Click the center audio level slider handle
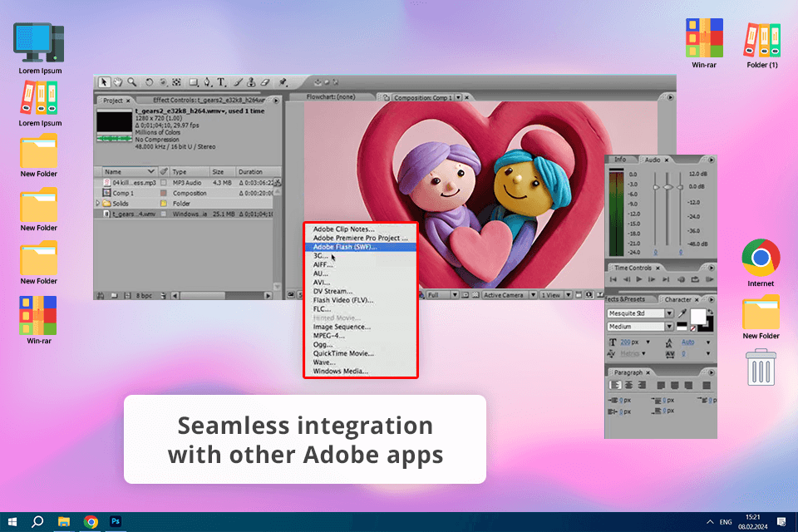Viewport: 798px width, 532px height. coord(667,187)
